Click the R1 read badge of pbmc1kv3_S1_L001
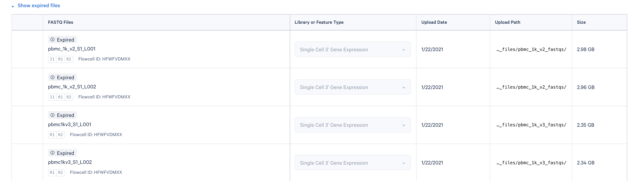Viewport: 644px width, 181px height. [52, 135]
